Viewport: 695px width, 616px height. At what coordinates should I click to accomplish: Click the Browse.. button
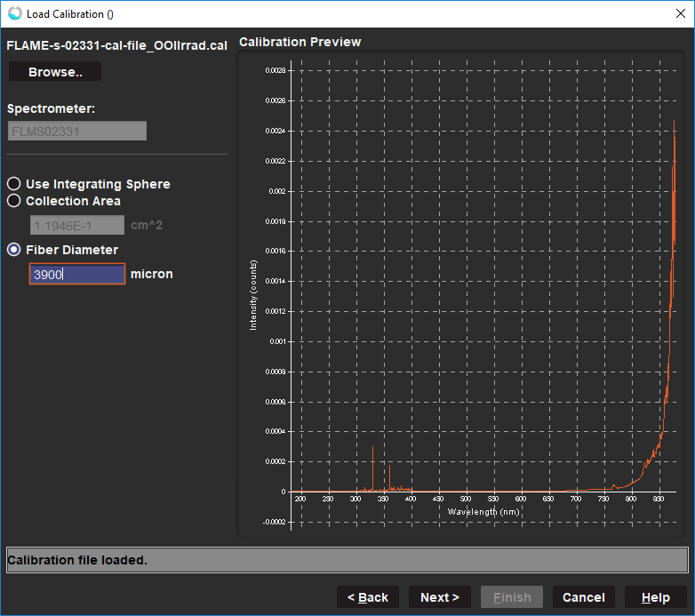point(55,72)
